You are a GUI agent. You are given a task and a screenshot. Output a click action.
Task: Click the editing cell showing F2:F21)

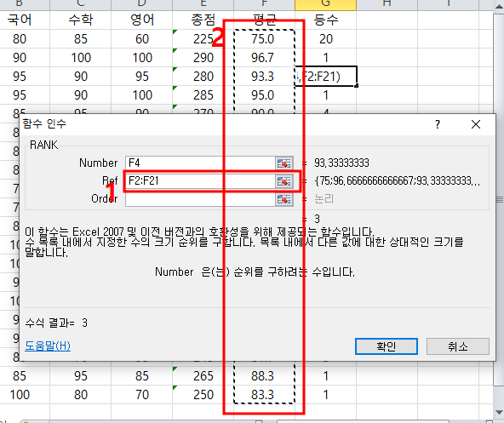pos(325,77)
